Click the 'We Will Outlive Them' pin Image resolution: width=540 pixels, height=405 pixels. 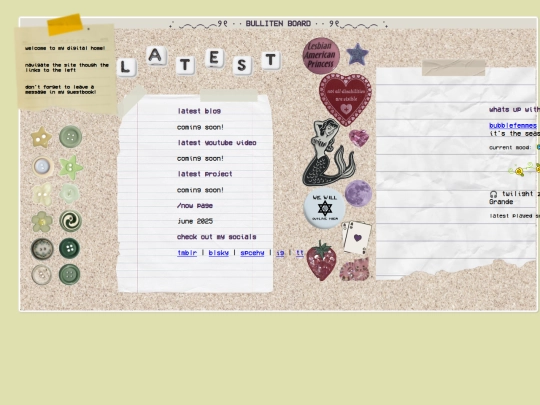click(324, 208)
